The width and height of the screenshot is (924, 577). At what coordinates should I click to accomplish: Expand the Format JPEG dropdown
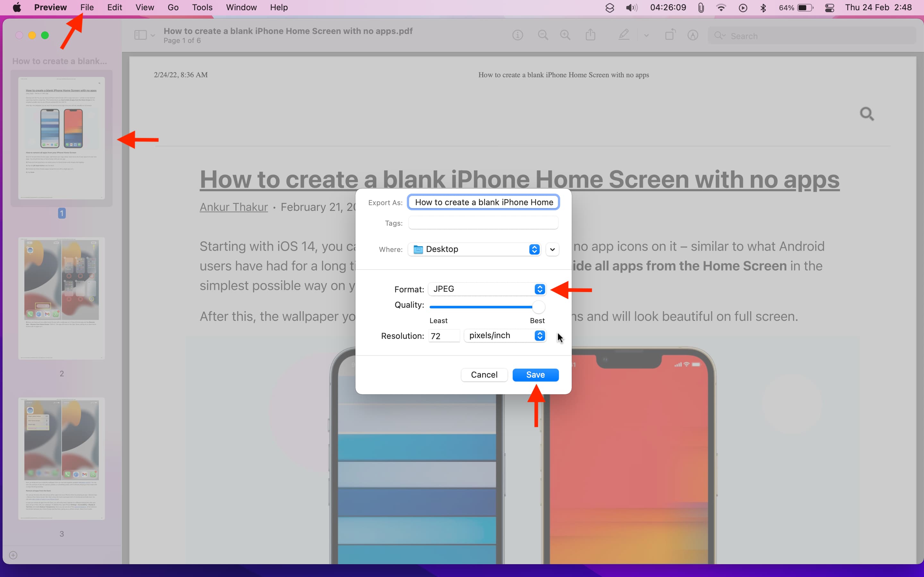click(x=540, y=288)
